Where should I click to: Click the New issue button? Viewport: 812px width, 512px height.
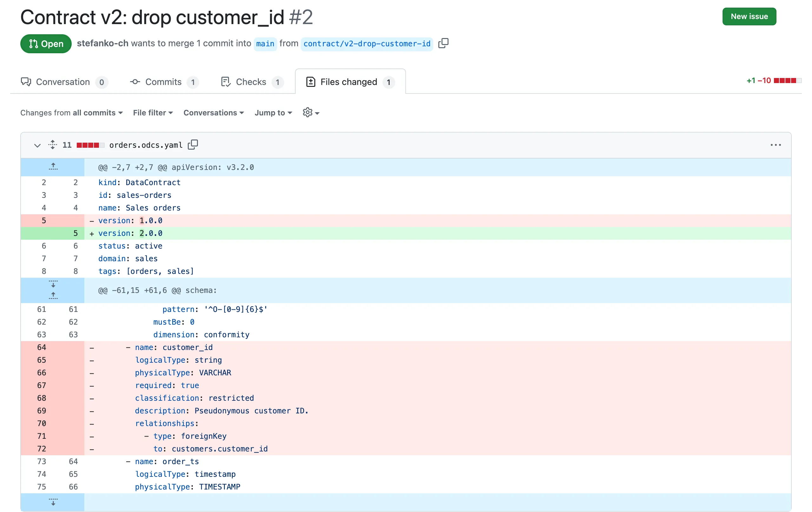point(749,16)
